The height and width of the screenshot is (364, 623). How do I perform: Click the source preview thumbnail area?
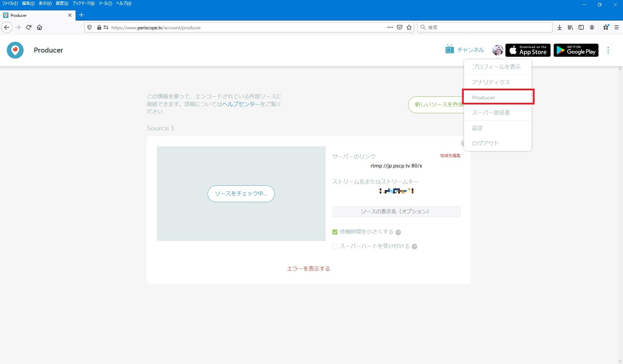click(x=241, y=193)
